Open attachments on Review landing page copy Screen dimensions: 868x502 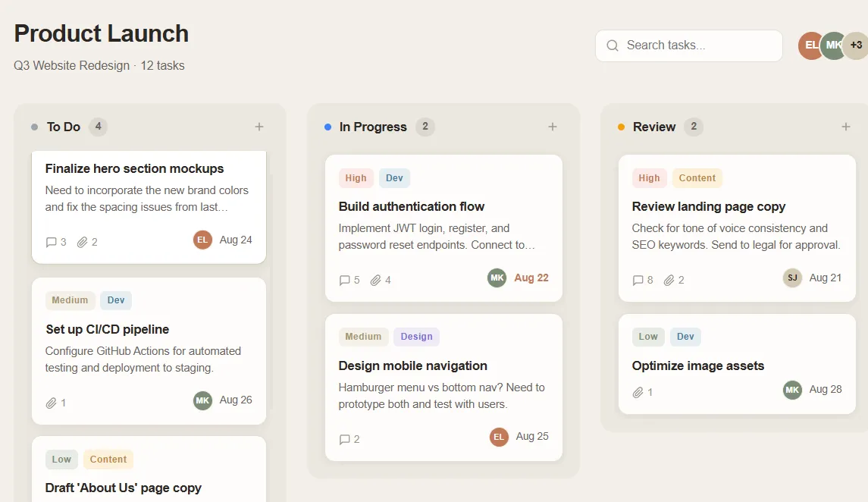[674, 280]
